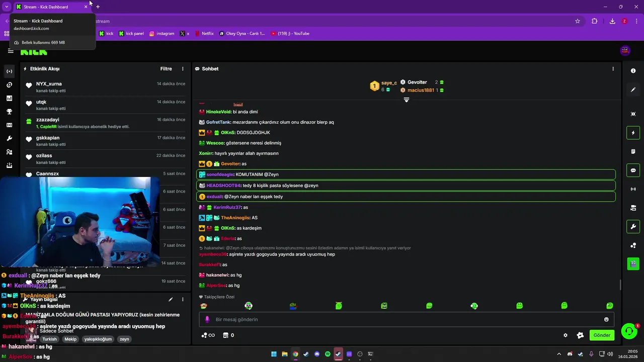
Task: Click the Mekip tag chip
Action: tap(70, 339)
